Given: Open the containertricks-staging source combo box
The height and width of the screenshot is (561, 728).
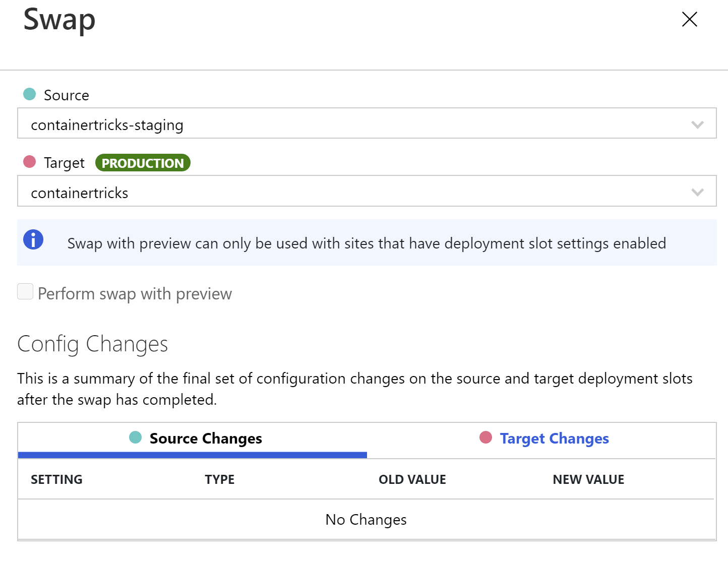Looking at the screenshot, I should (367, 123).
